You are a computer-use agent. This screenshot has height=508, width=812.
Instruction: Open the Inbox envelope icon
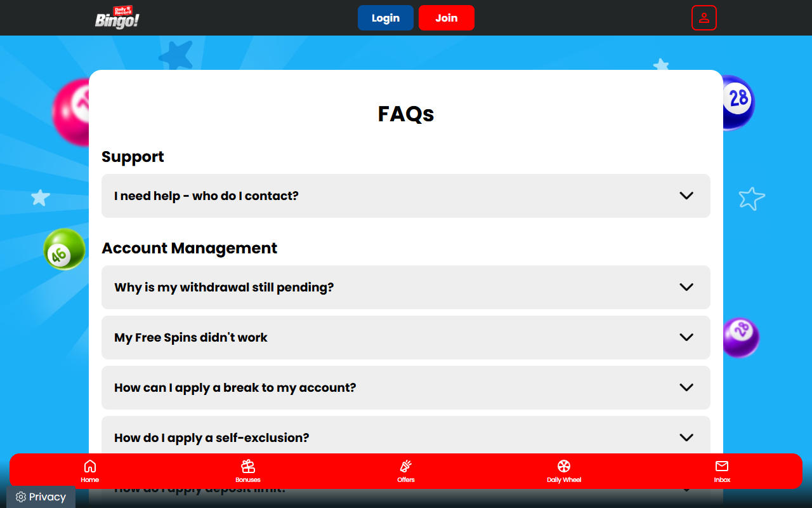(x=722, y=466)
